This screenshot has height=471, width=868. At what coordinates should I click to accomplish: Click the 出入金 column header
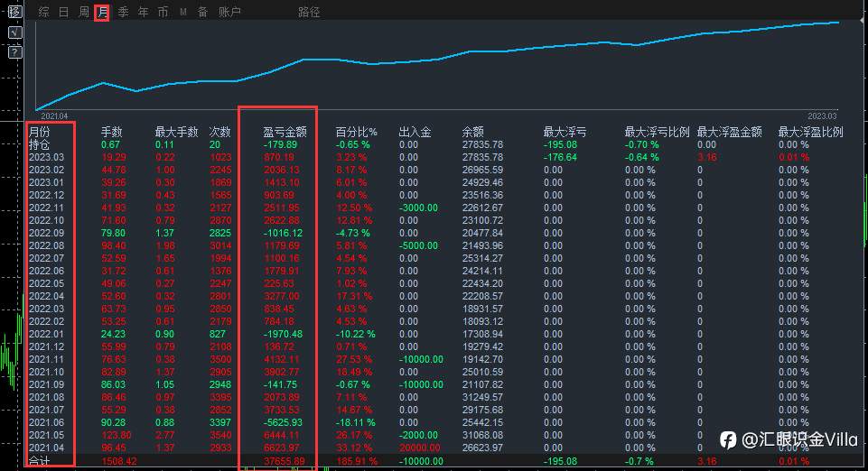(415, 132)
